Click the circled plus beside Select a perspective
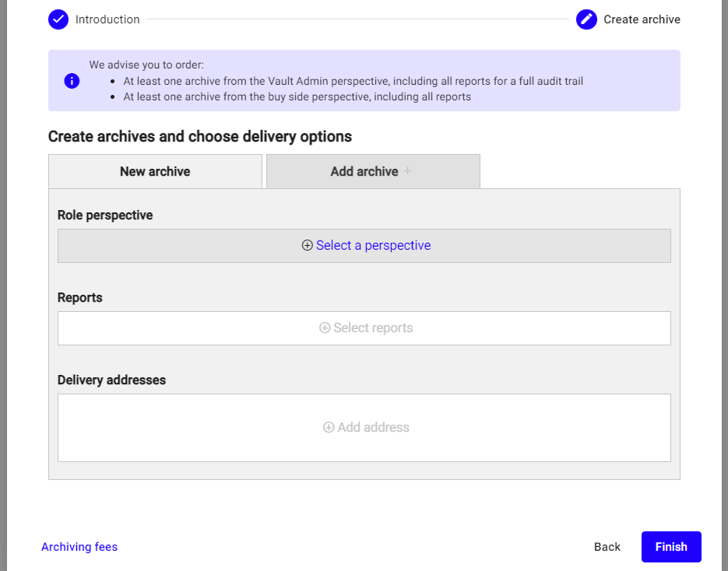This screenshot has width=728, height=571. pyautogui.click(x=308, y=246)
